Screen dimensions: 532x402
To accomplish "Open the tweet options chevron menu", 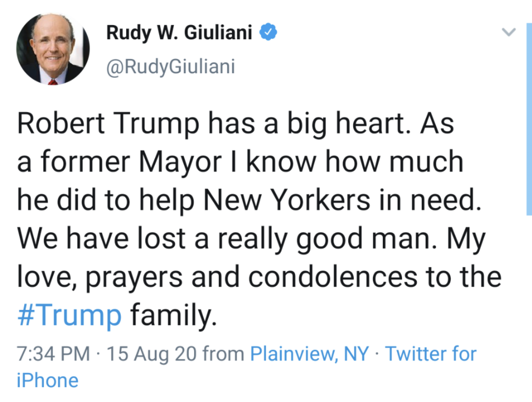I will click(508, 32).
